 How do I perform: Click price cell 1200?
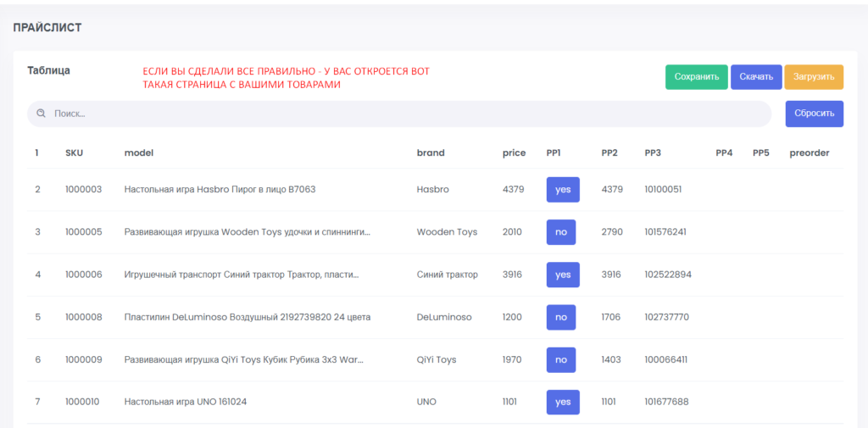512,317
